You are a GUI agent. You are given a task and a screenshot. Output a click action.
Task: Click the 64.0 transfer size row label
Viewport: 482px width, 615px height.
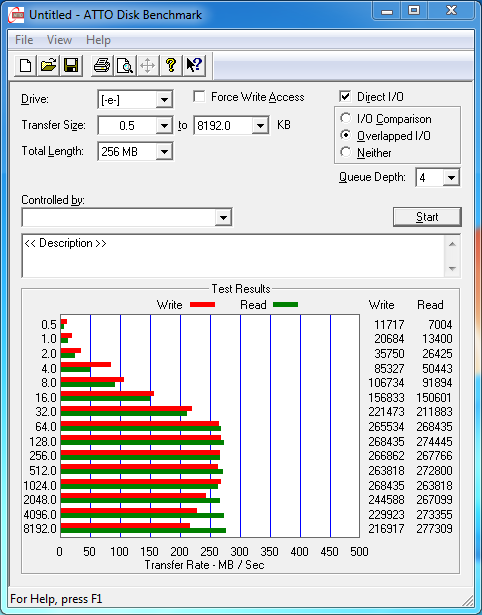point(46,427)
